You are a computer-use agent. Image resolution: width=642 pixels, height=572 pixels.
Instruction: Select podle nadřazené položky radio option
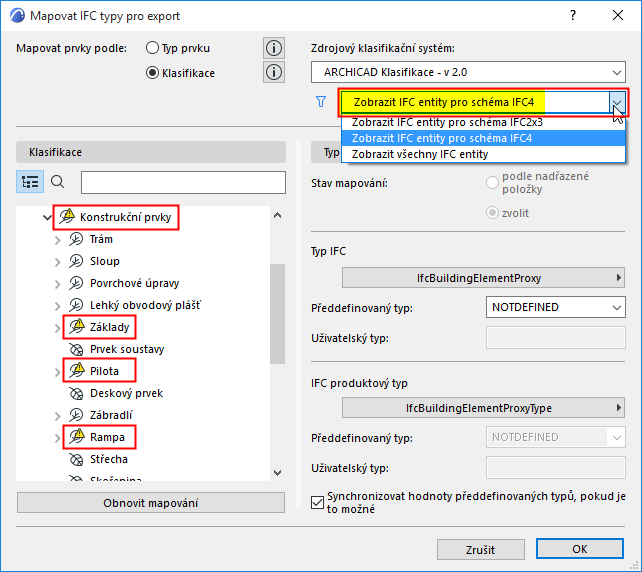point(492,183)
